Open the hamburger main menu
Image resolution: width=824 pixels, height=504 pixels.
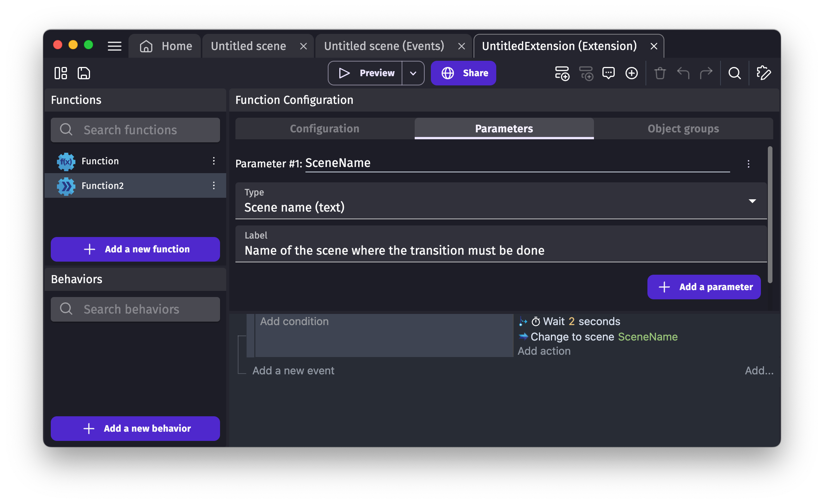click(x=114, y=46)
